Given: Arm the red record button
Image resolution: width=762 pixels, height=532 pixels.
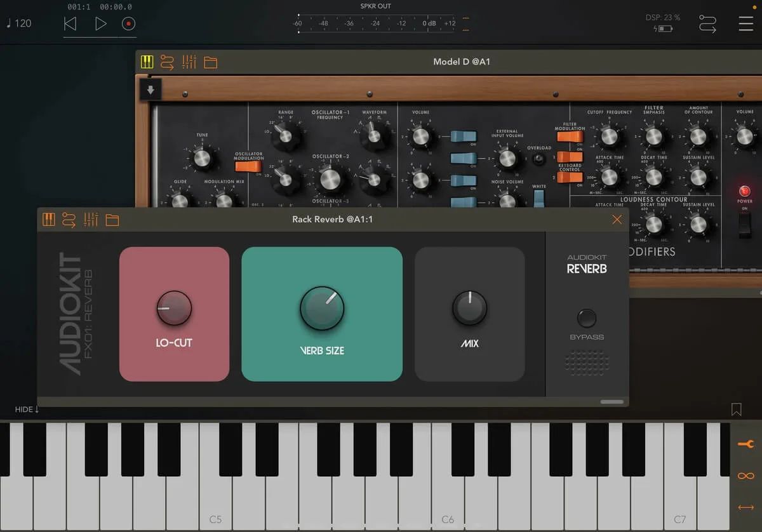Looking at the screenshot, I should [129, 24].
